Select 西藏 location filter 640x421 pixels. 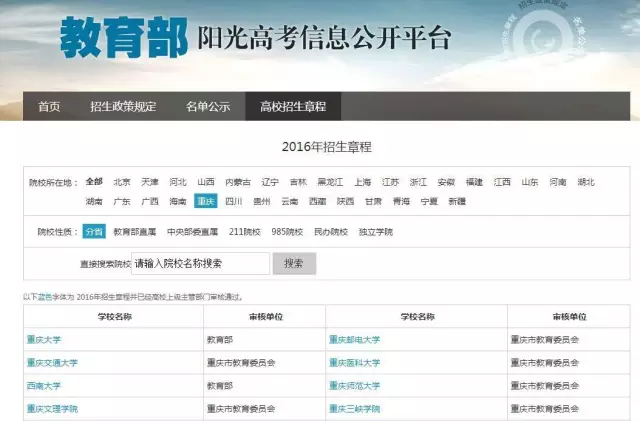coord(318,201)
